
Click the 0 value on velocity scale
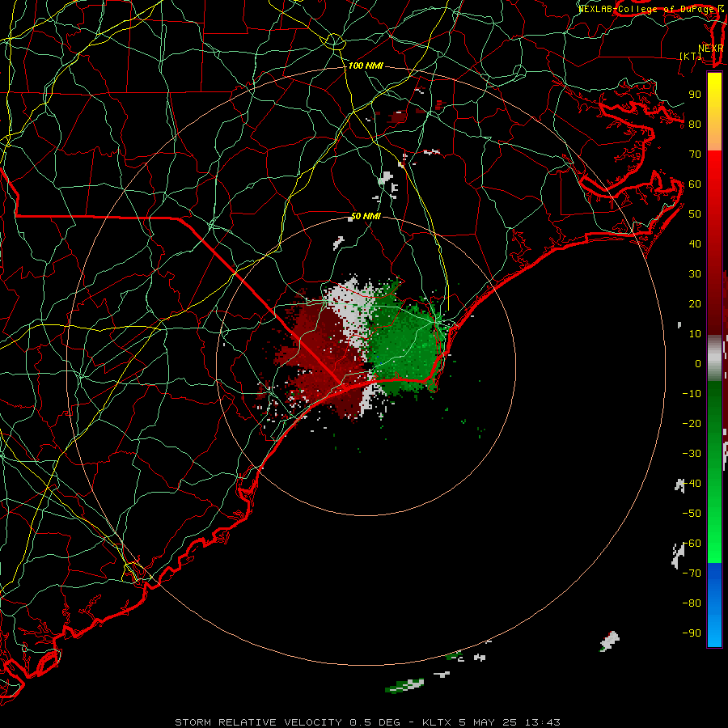[698, 363]
